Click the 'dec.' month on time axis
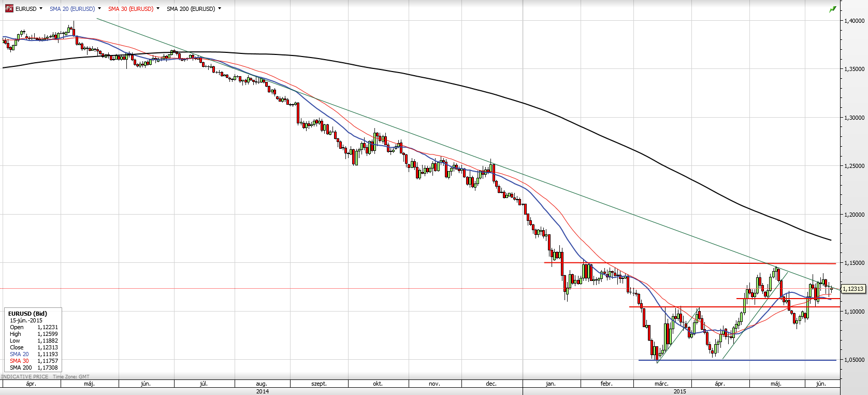The height and width of the screenshot is (395, 868). tap(491, 384)
